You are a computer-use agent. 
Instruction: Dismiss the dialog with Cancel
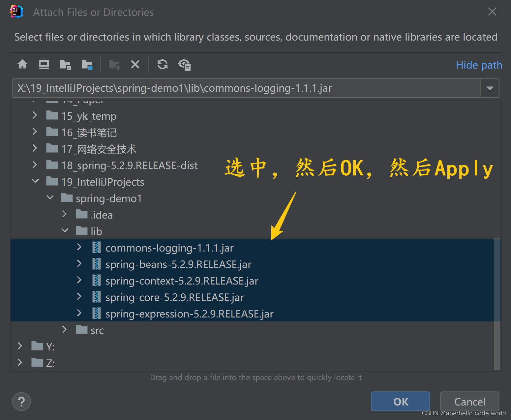(470, 402)
